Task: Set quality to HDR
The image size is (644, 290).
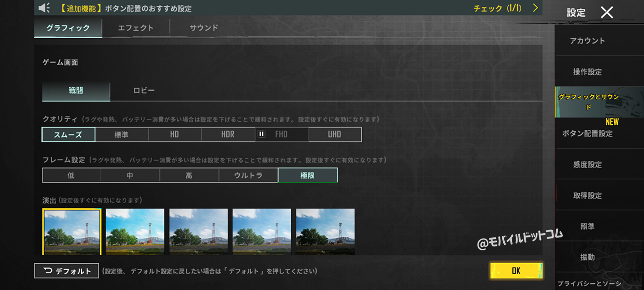Action: tap(228, 134)
